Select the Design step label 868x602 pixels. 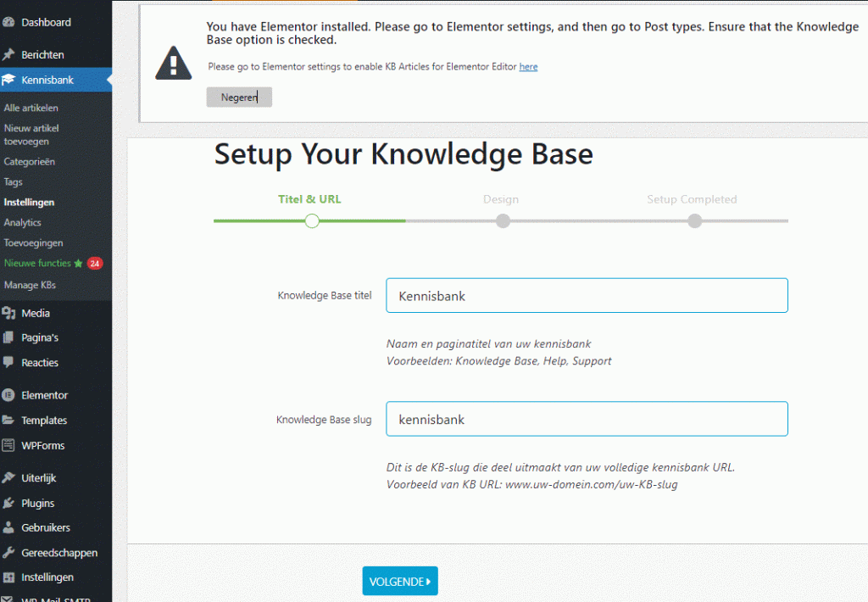point(501,199)
